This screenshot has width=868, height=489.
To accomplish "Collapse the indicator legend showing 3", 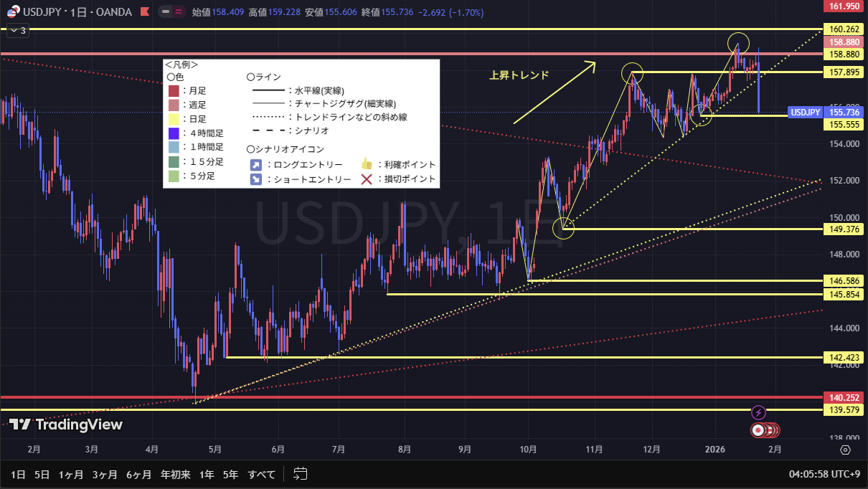I will pos(17,30).
